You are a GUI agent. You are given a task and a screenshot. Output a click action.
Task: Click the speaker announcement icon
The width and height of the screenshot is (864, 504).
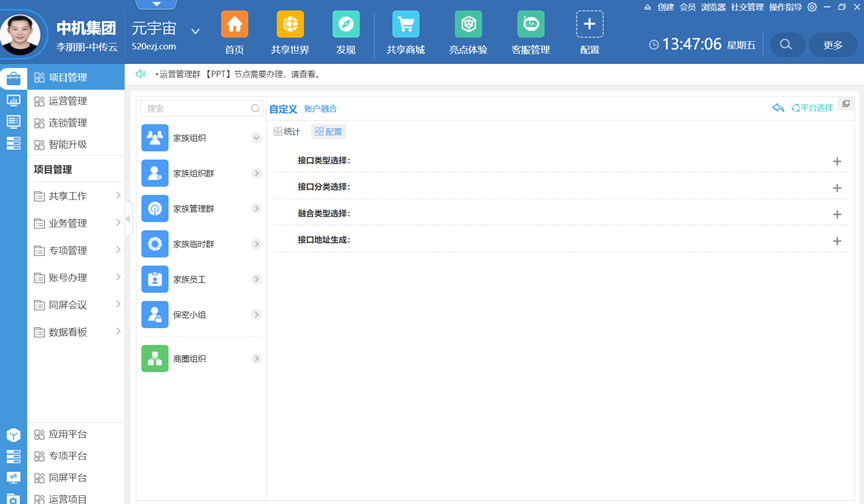tap(141, 74)
